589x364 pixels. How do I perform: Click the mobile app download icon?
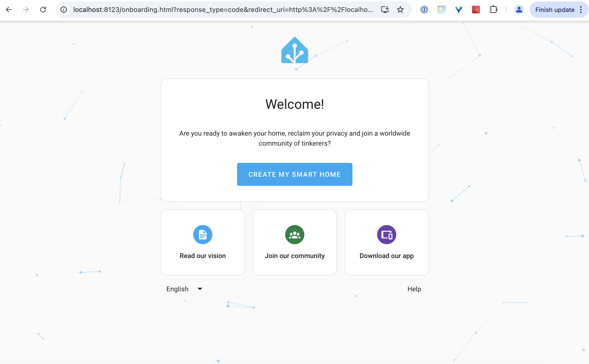[x=386, y=234]
